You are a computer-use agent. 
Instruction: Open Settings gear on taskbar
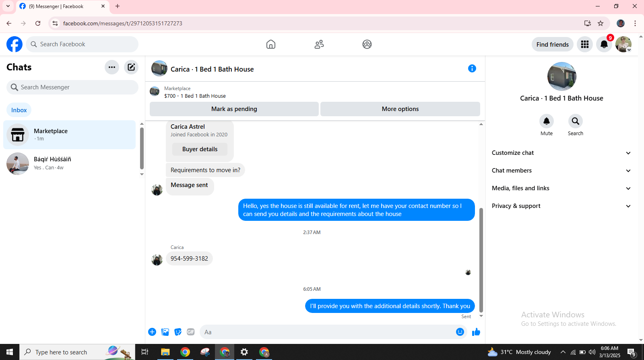click(244, 352)
